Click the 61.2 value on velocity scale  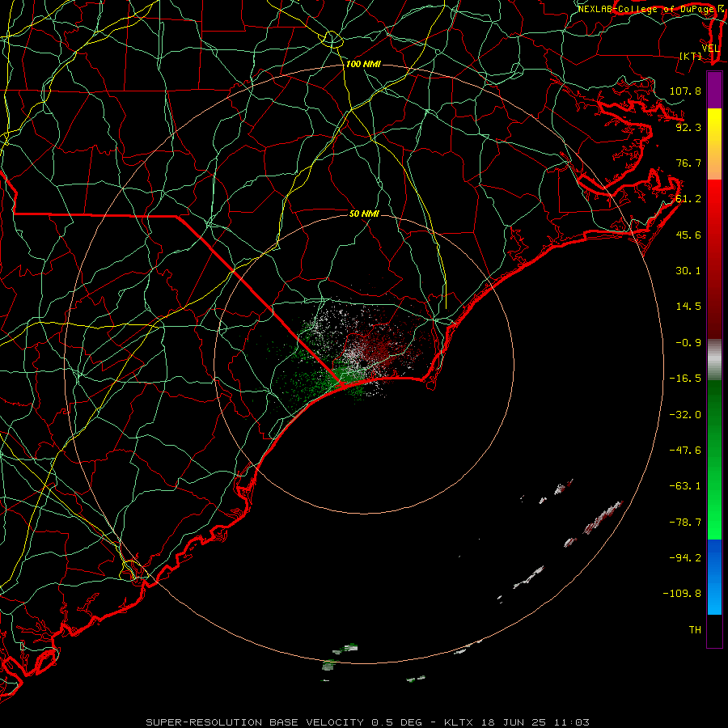click(x=688, y=199)
